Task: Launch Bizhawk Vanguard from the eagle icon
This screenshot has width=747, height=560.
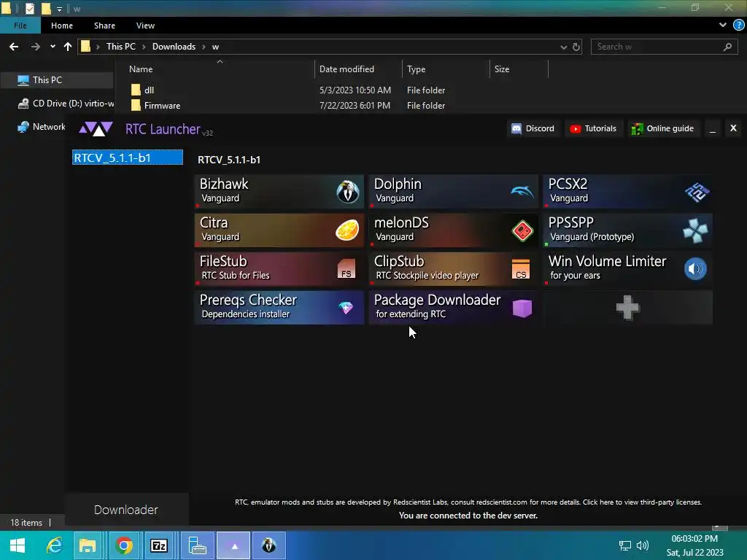Action: tap(348, 192)
